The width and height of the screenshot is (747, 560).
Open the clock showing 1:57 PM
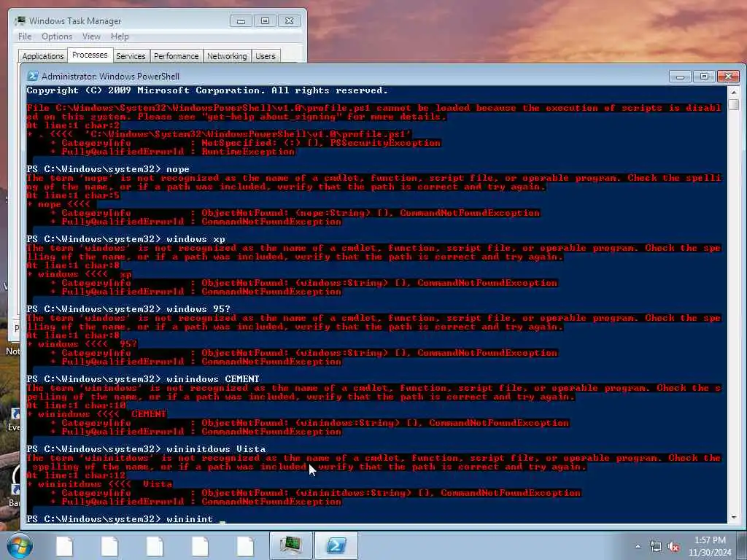click(x=710, y=546)
